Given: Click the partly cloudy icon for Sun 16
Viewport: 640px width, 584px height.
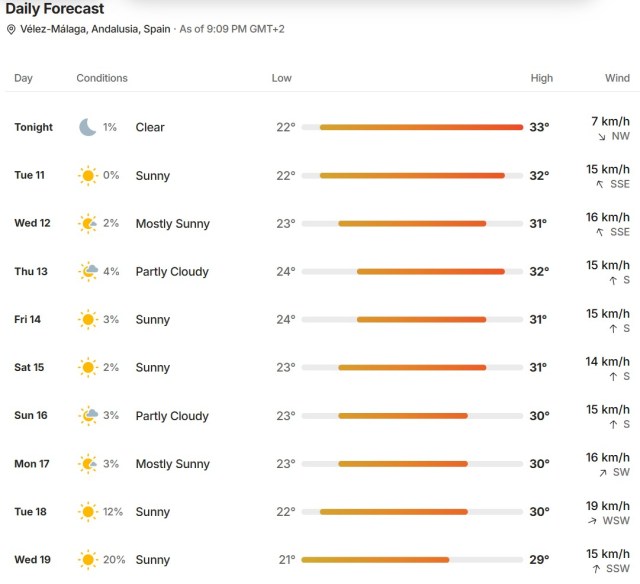Looking at the screenshot, I should coord(88,415).
